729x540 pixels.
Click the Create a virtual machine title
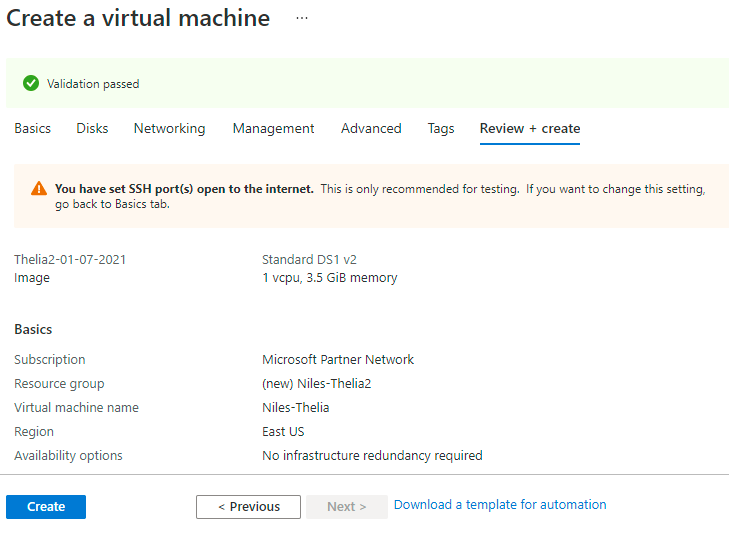[138, 18]
